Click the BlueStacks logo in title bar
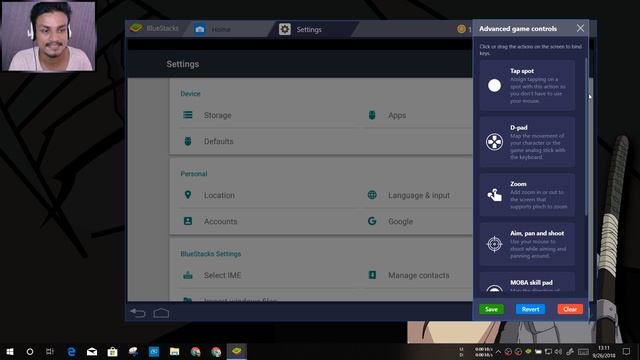640x360 pixels. tap(136, 28)
